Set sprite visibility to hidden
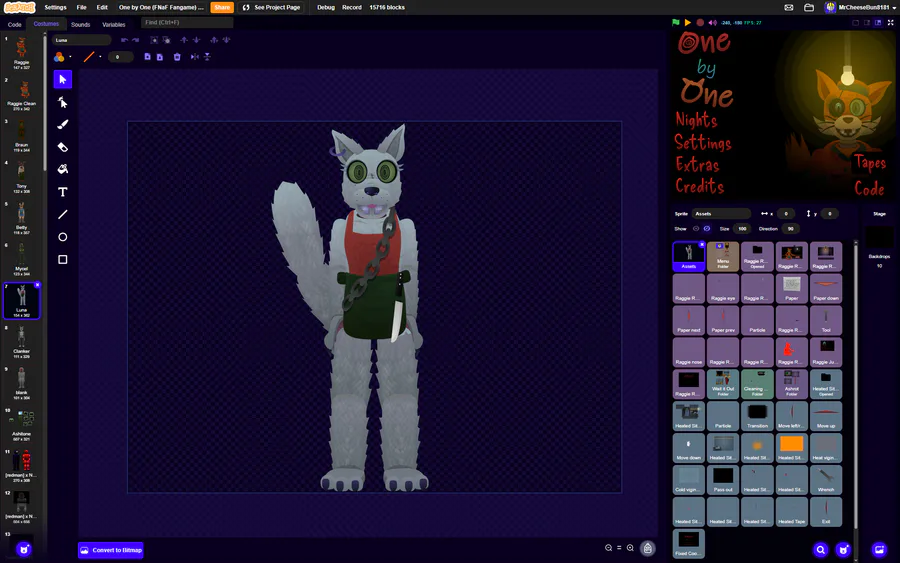The width and height of the screenshot is (900, 563). coord(707,228)
